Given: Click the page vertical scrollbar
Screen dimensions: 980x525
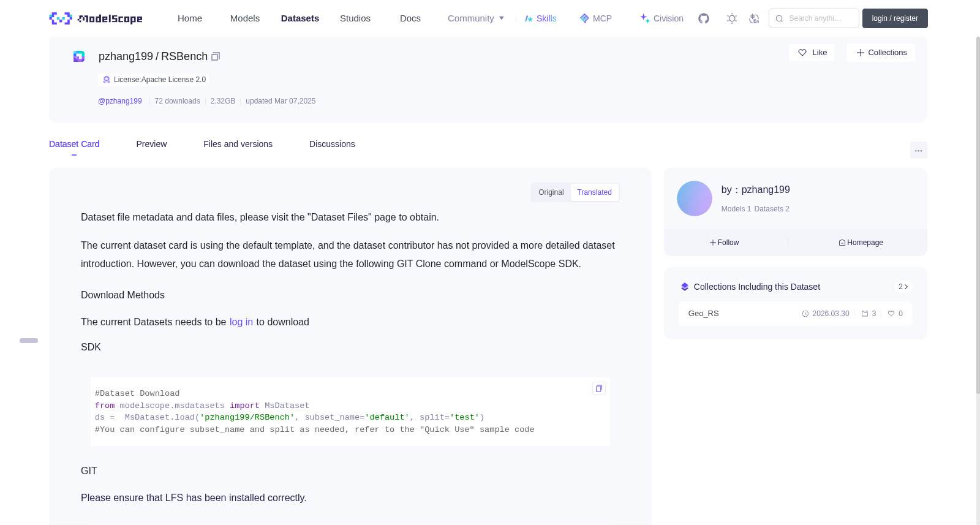Looking at the screenshot, I should tap(978, 214).
